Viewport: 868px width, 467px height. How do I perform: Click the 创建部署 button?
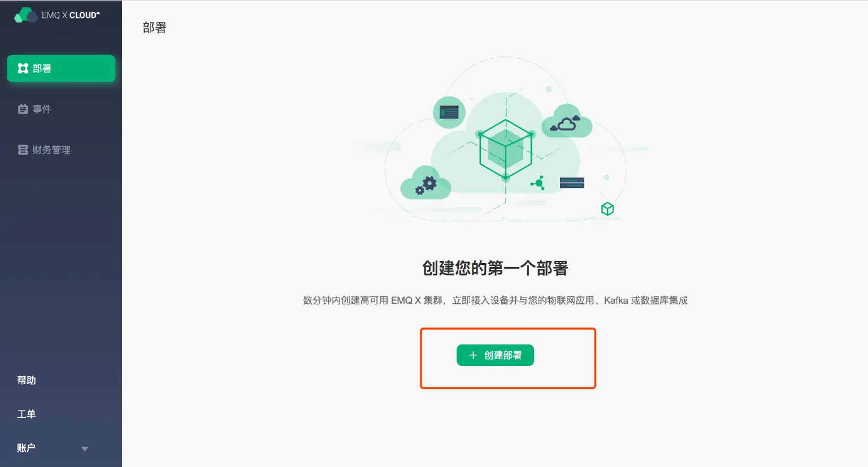pyautogui.click(x=495, y=355)
